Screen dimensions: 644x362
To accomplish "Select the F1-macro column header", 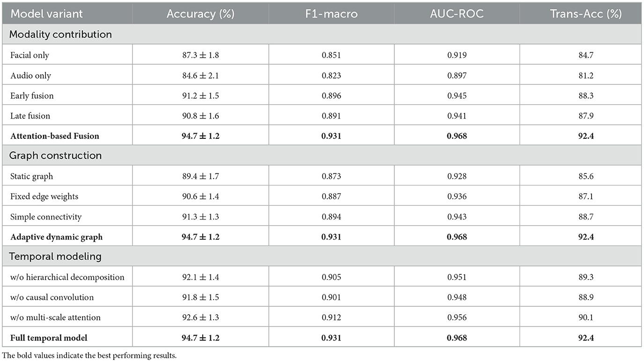I will (x=331, y=14).
